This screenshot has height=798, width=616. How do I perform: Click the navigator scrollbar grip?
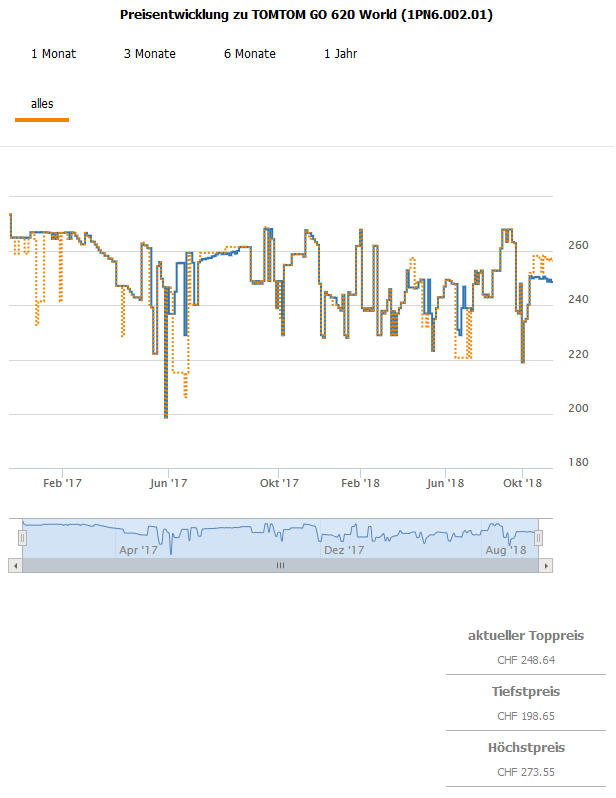[280, 565]
